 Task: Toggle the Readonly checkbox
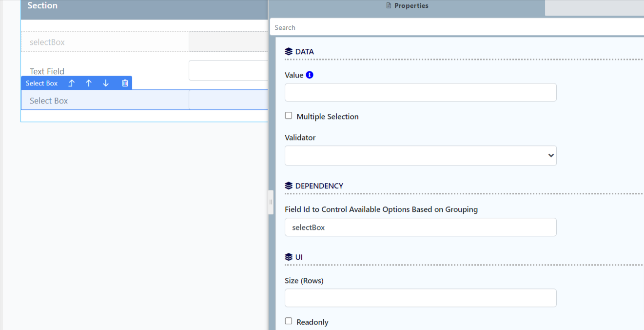pos(289,321)
